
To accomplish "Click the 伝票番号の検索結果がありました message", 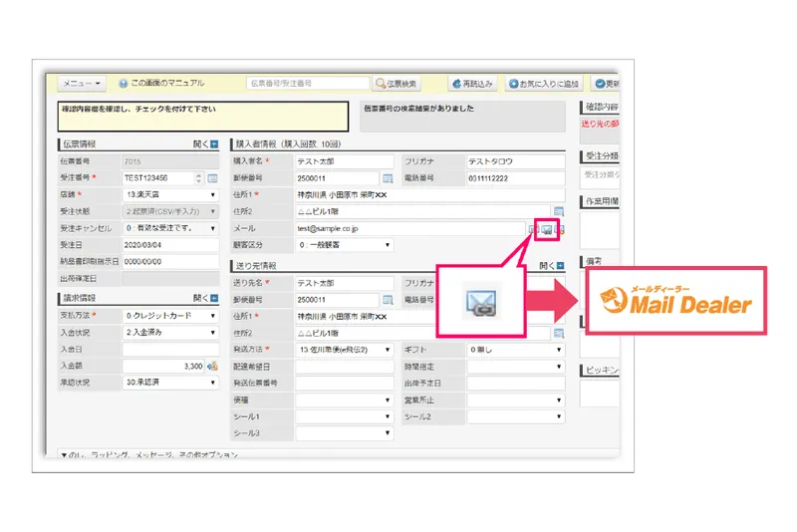I will [x=462, y=117].
